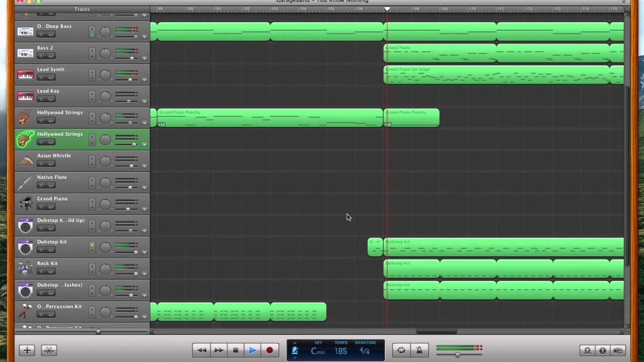Click the project key Cmin in LCD
The image size is (644, 362).
pos(317,351)
